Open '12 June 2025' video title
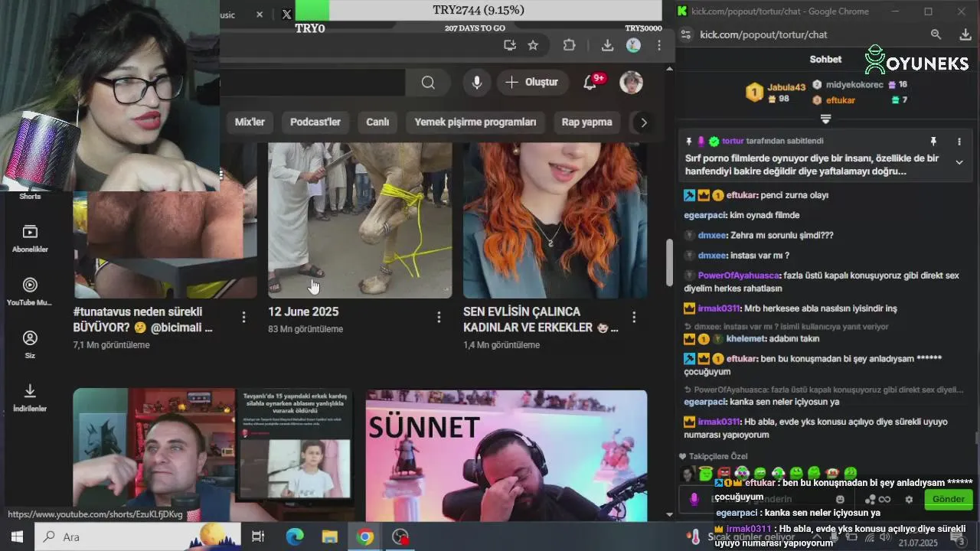980x551 pixels. point(303,312)
